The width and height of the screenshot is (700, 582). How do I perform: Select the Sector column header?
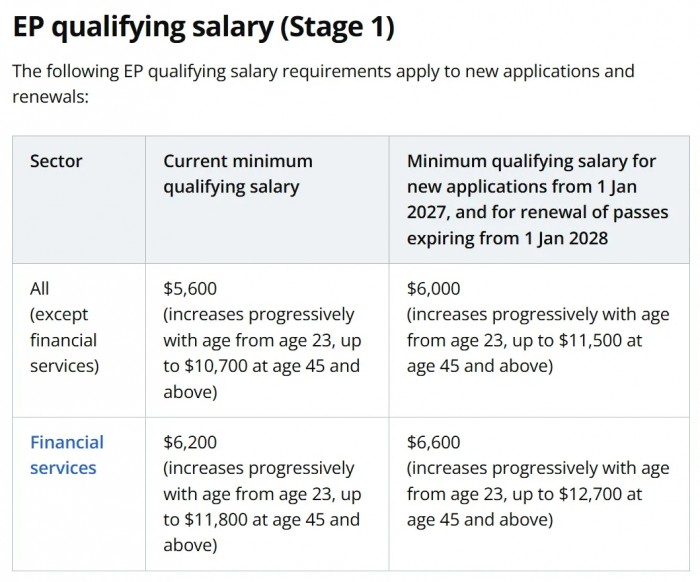pyautogui.click(x=56, y=161)
